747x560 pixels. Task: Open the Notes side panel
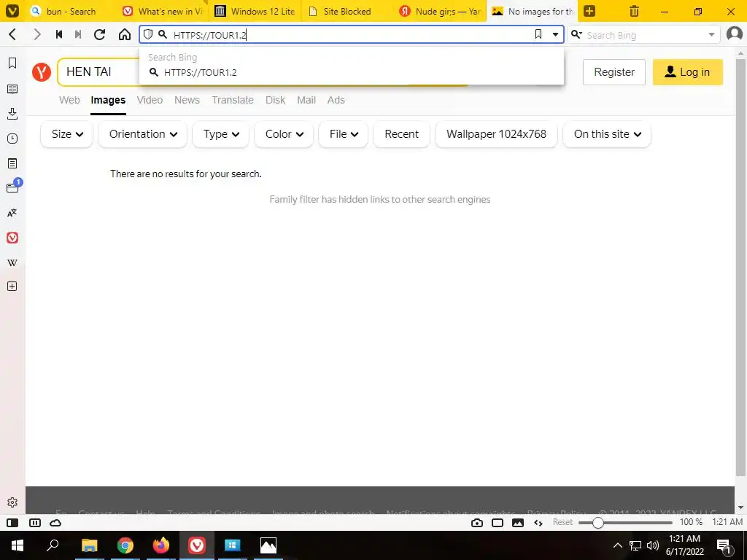[12, 163]
